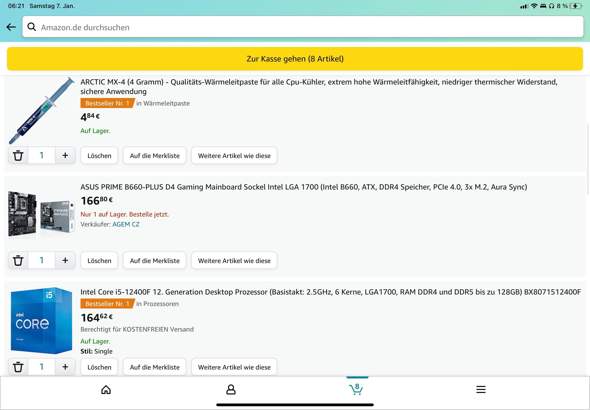Image resolution: width=590 pixels, height=410 pixels.
Task: Open the account profile tab in the bottom bar
Action: coord(231,390)
